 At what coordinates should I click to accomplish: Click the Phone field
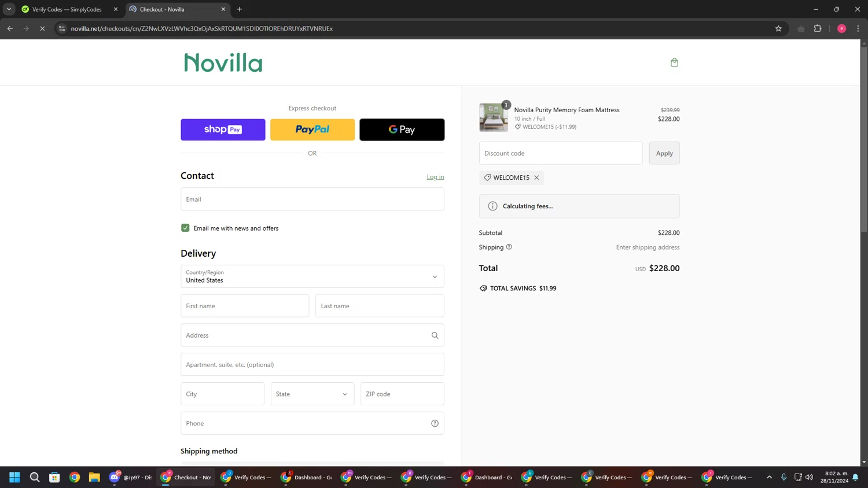[x=312, y=423]
